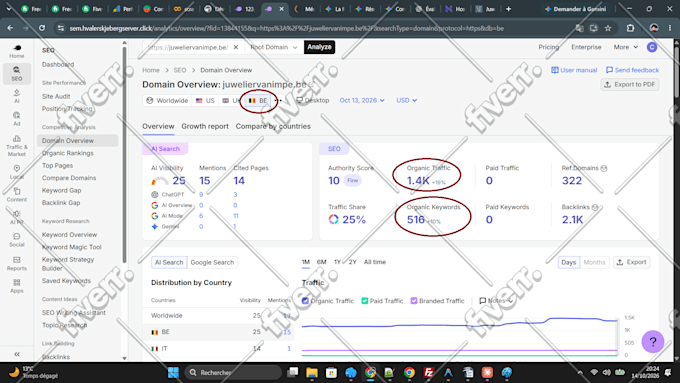Toggle Branded Traffic checkbox in chart legend

(x=414, y=301)
